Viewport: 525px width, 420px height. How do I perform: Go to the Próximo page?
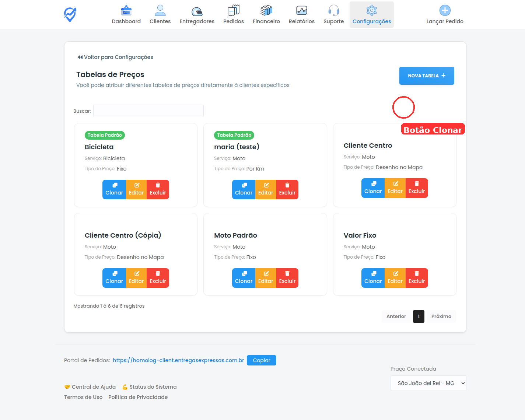point(441,316)
